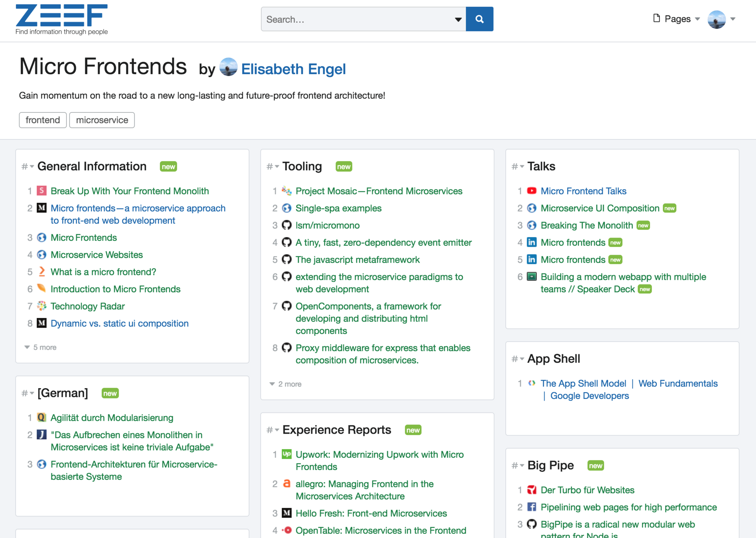Click globe icon beside Single-spa examples
This screenshot has height=538, width=756.
click(x=287, y=208)
